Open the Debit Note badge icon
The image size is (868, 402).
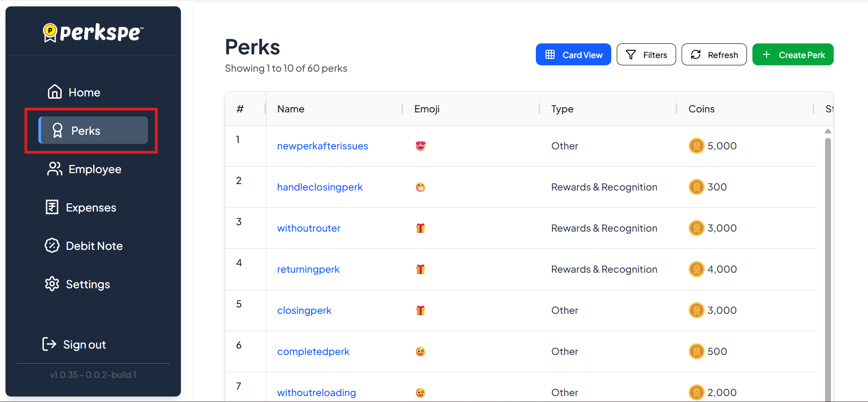52,246
